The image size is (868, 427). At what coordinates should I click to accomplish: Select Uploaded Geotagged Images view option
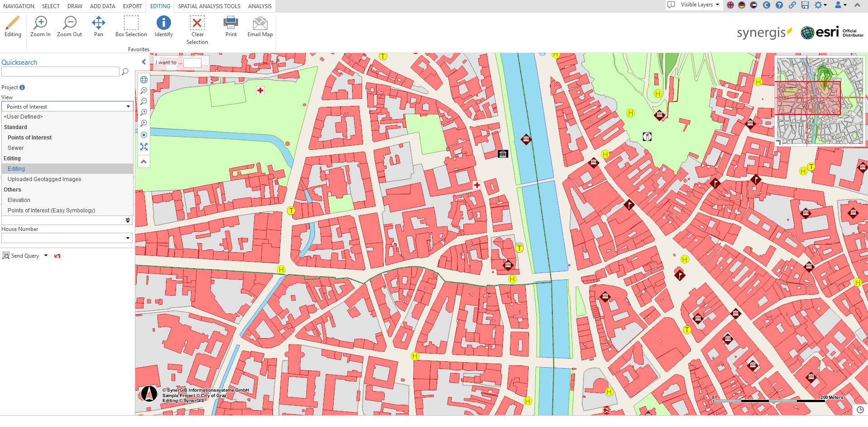[44, 179]
